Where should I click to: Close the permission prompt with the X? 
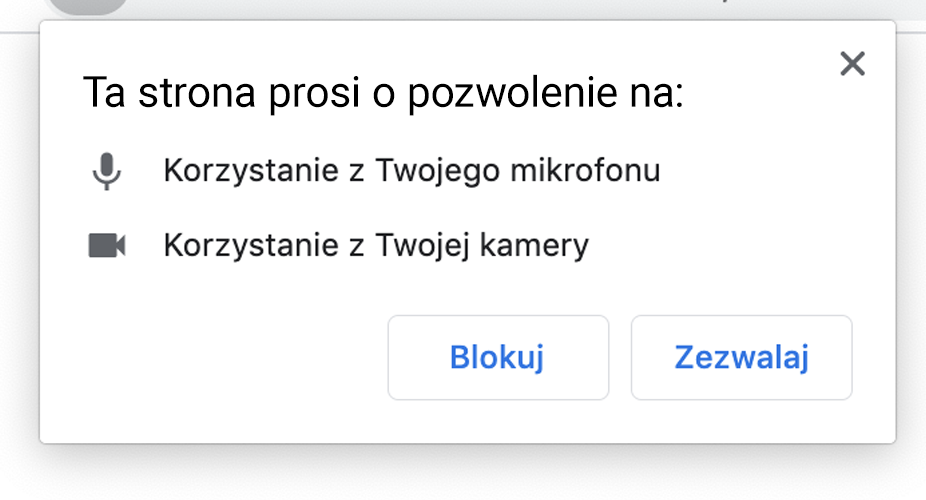click(851, 65)
